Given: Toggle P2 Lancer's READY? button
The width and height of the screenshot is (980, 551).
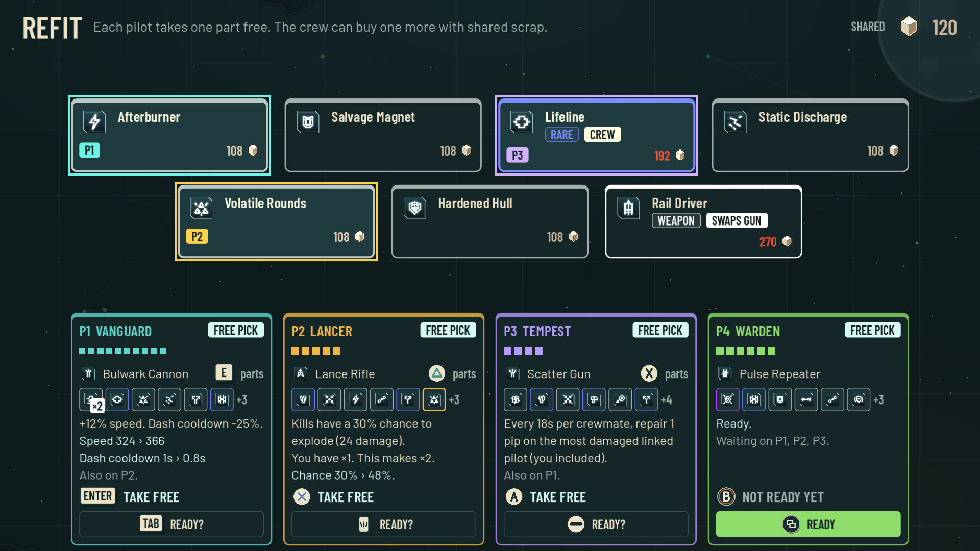Looking at the screenshot, I should tap(384, 524).
